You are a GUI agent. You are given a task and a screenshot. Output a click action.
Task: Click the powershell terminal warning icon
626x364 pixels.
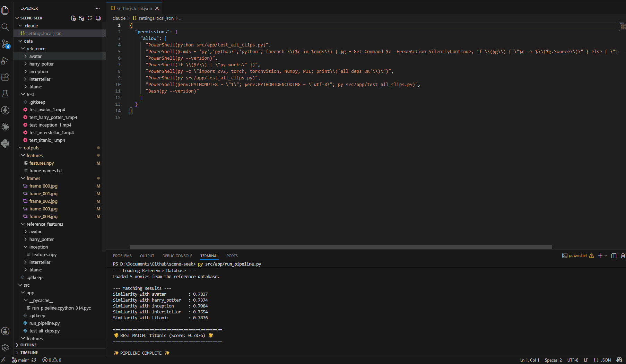click(x=591, y=255)
